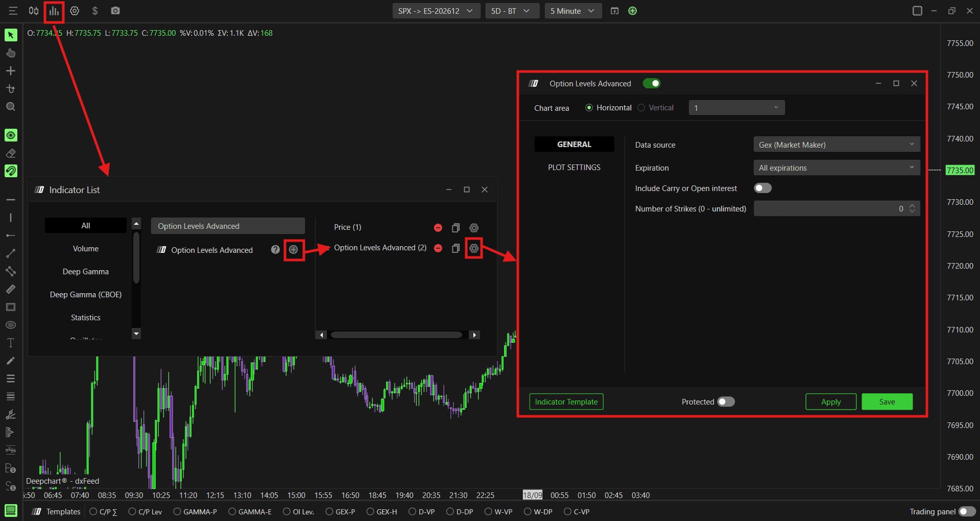
Task: Remove the Price (1) indicator
Action: 438,228
